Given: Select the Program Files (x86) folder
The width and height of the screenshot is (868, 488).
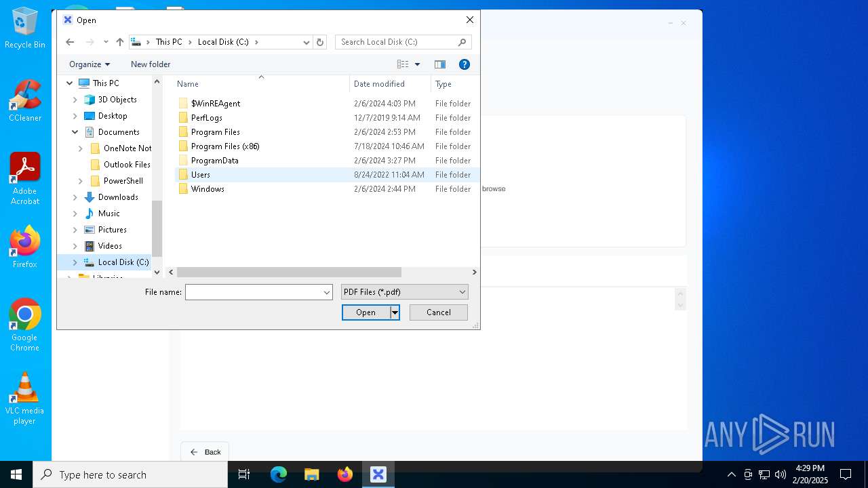Looking at the screenshot, I should click(224, 146).
